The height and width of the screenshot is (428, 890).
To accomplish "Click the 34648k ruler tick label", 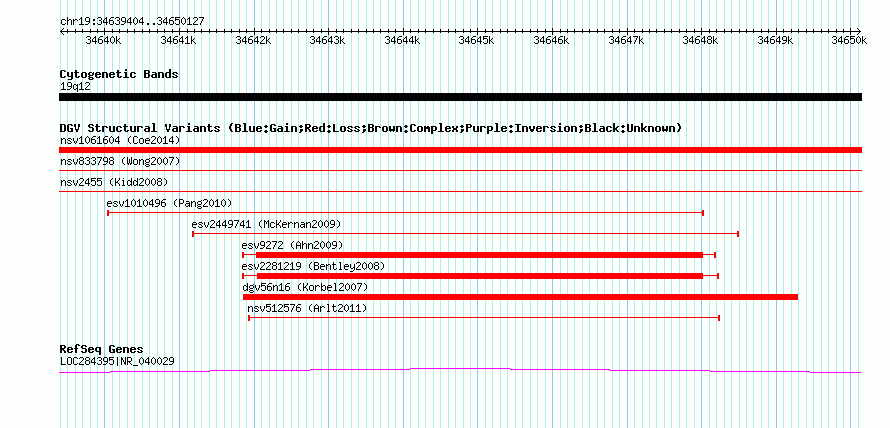I will [700, 40].
